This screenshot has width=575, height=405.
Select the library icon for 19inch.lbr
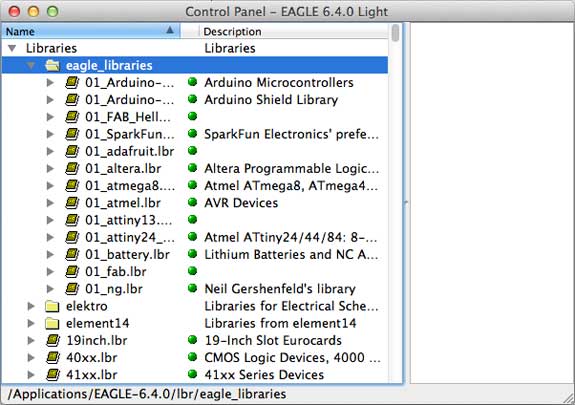point(53,340)
